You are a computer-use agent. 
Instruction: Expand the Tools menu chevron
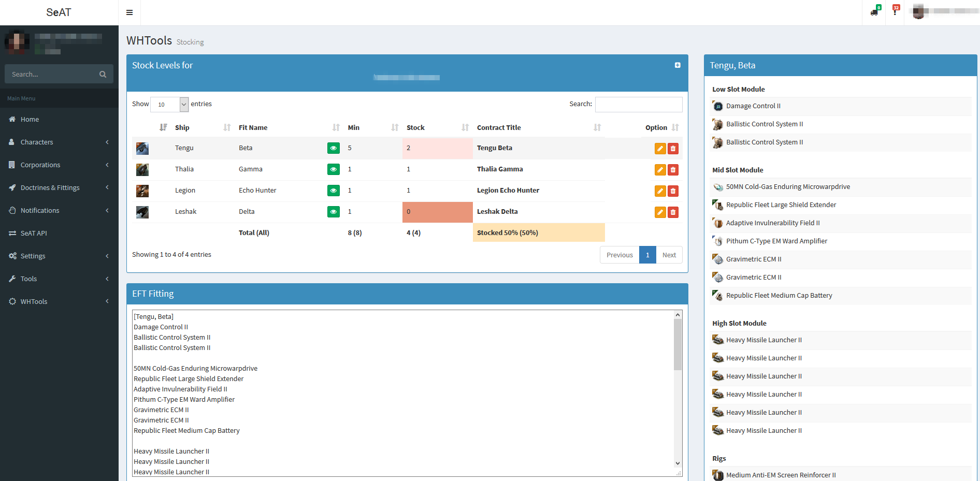107,279
